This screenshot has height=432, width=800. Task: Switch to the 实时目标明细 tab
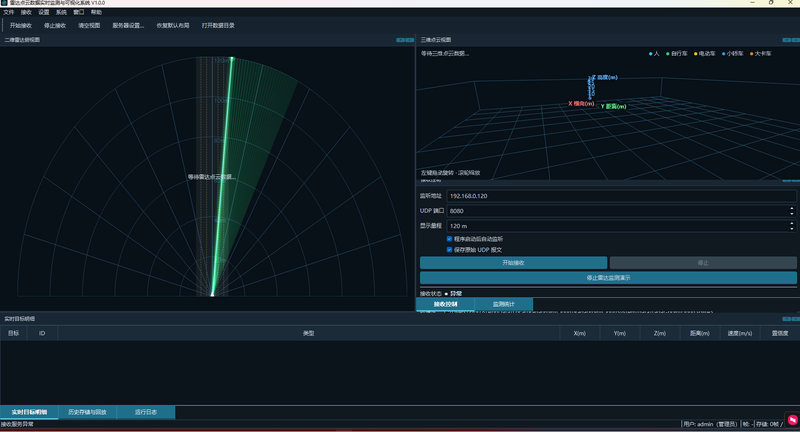29,412
